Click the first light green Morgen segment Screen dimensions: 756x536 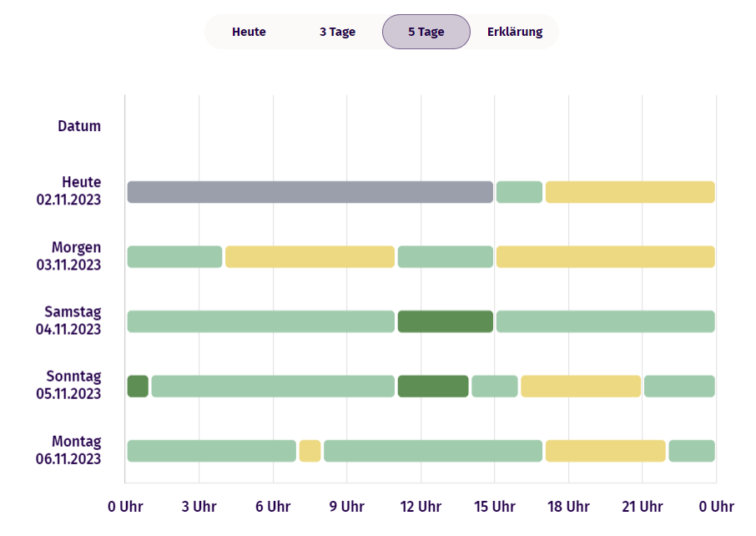[x=174, y=257]
